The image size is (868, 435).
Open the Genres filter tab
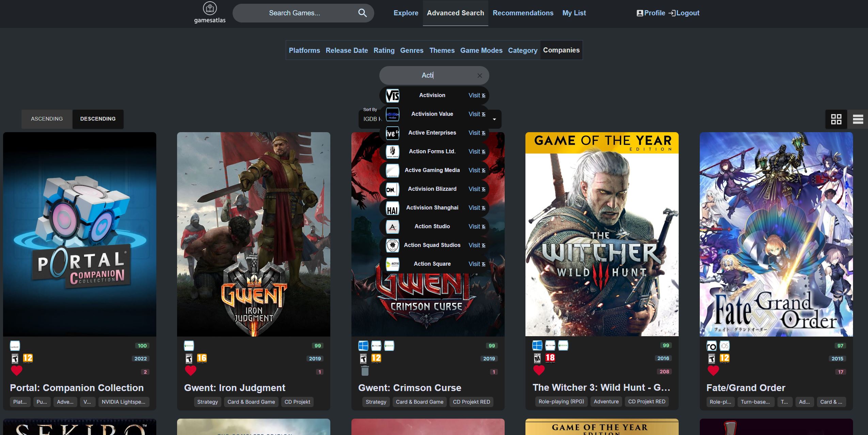[411, 50]
